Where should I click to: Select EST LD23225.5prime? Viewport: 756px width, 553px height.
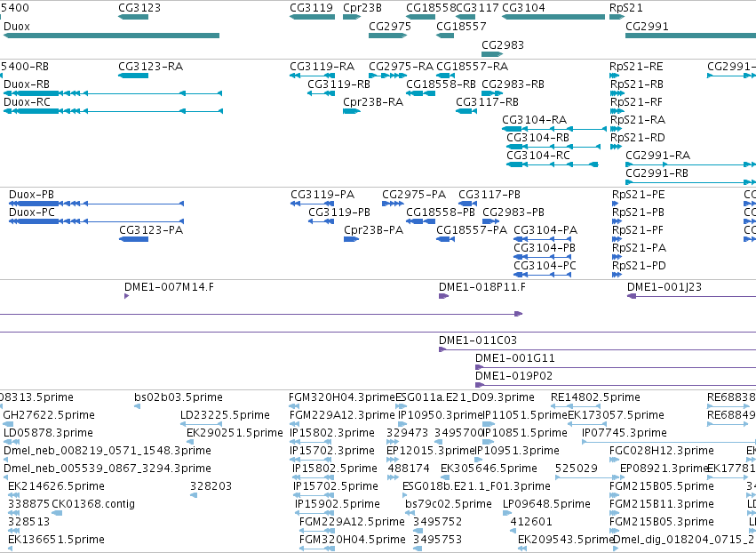[x=225, y=415]
